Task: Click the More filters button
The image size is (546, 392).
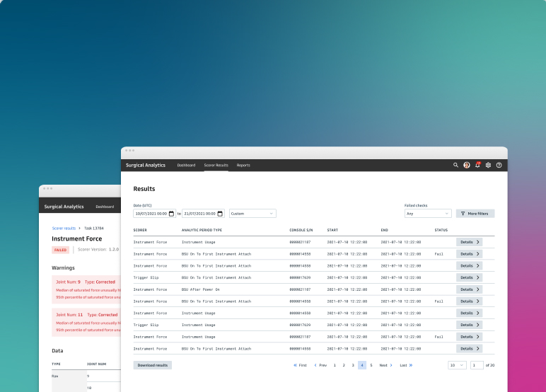Action: [475, 214]
